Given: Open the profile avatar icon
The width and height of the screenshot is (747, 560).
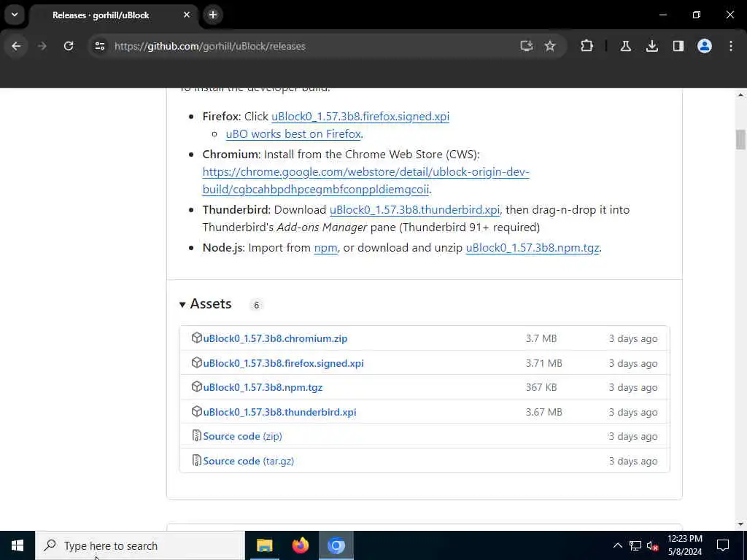Looking at the screenshot, I should click(x=705, y=46).
